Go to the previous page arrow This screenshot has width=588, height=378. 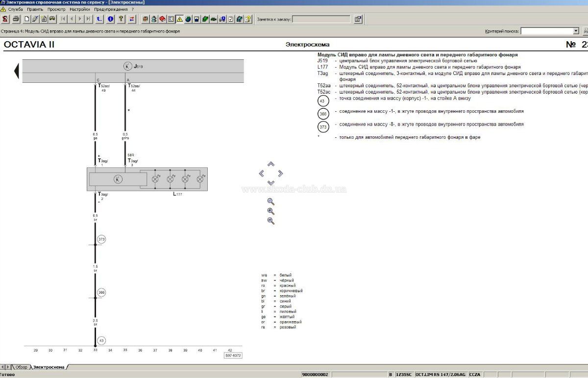[72, 19]
